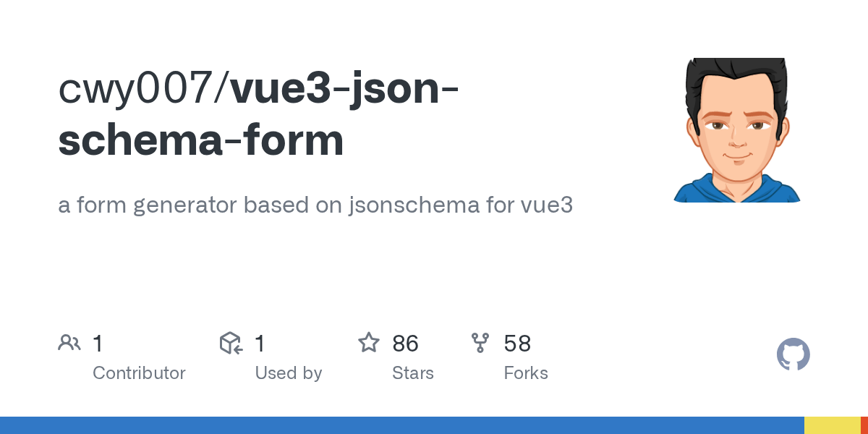
Task: Click the fork count 58
Action: tap(517, 344)
